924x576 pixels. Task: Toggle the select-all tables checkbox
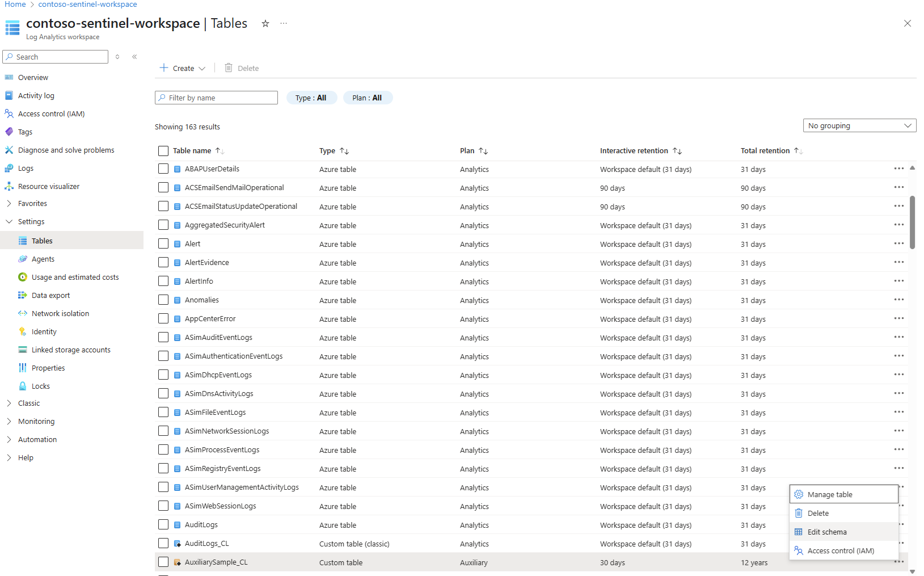point(163,151)
